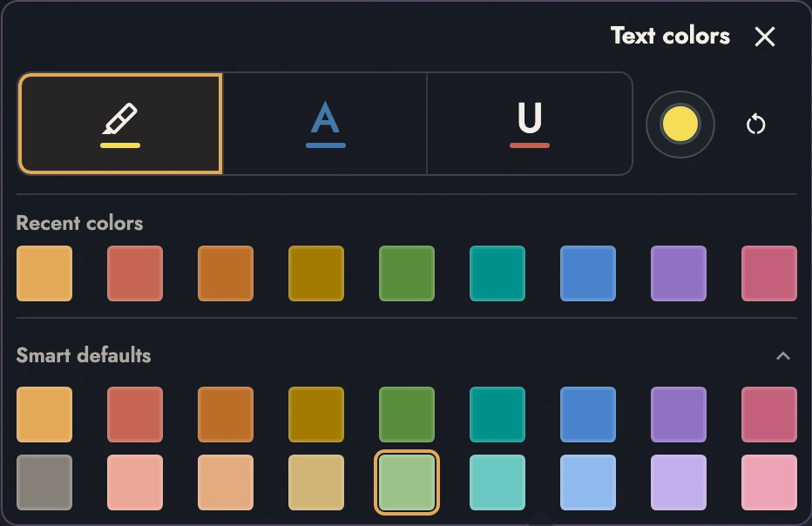The width and height of the screenshot is (812, 526).
Task: Select highlighted light green swatch in bottom row
Action: [407, 482]
